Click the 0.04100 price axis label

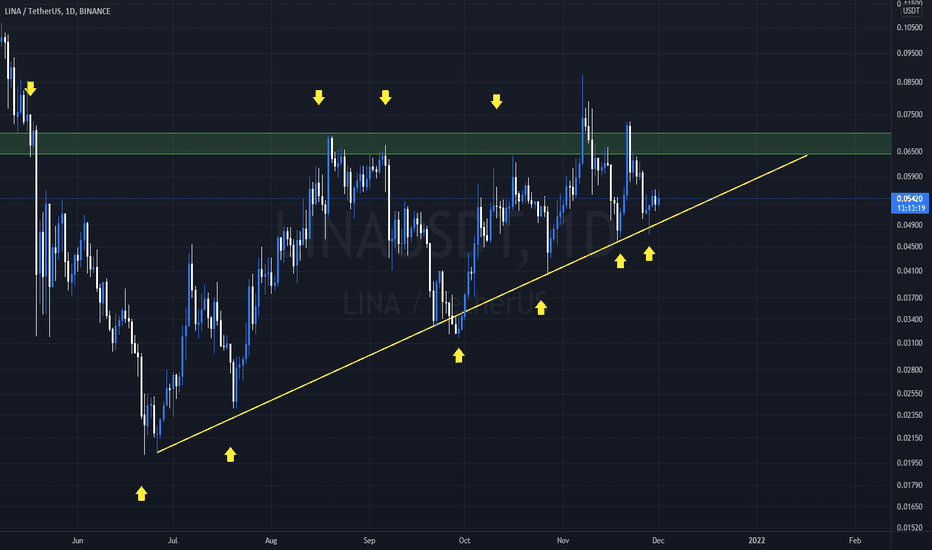click(909, 271)
